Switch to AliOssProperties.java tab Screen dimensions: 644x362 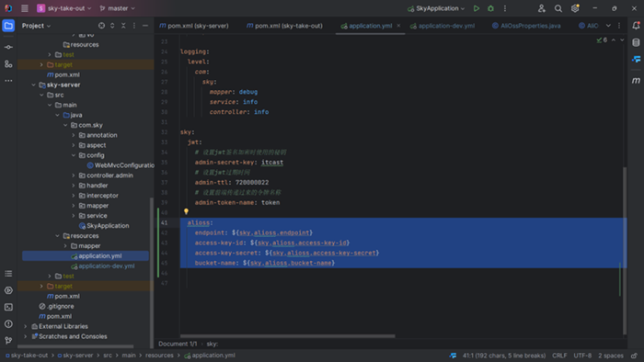point(526,26)
